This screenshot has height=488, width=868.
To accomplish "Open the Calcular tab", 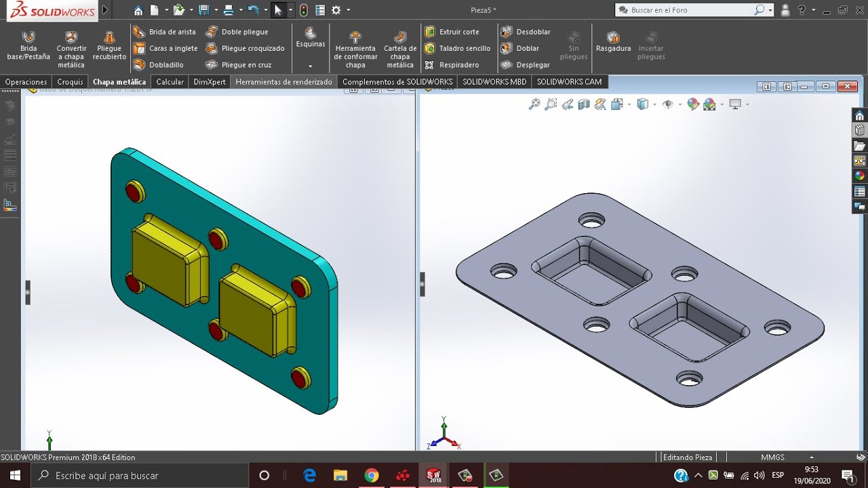I will (x=170, y=82).
